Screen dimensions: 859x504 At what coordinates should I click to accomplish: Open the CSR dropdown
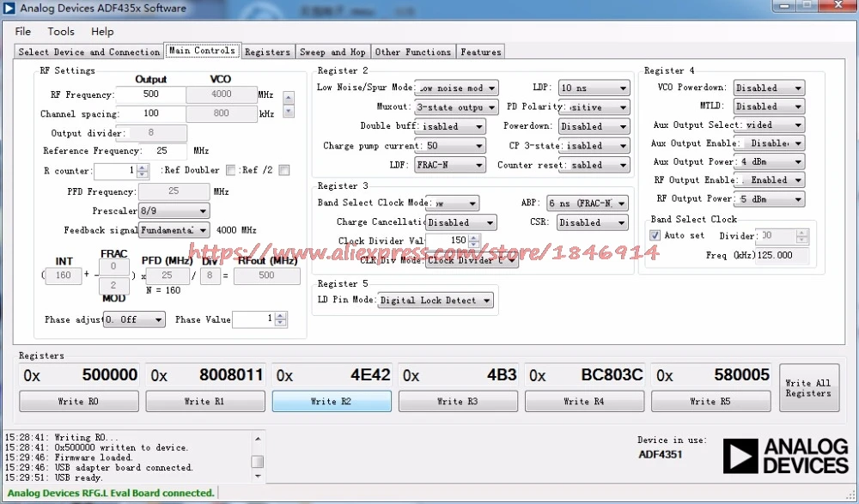[592, 222]
